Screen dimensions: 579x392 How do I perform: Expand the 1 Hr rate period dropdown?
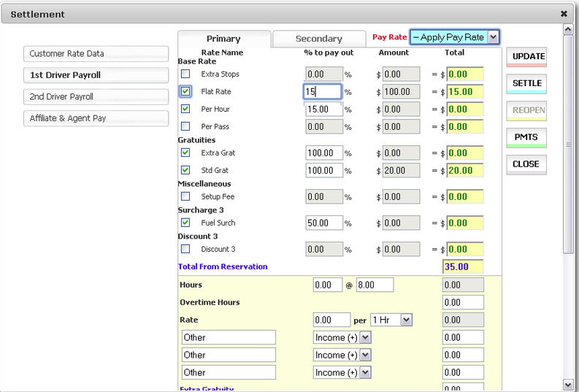pos(406,320)
